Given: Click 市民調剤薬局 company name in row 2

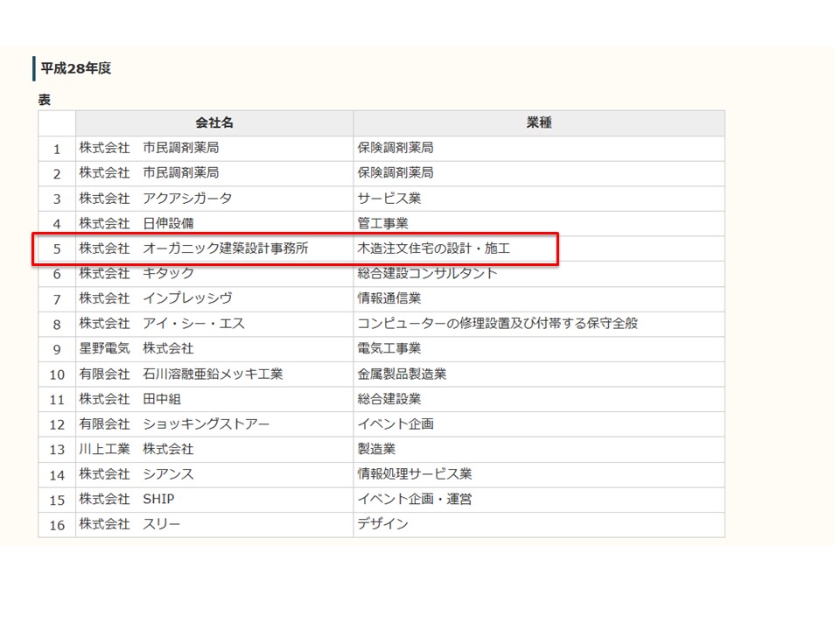Looking at the screenshot, I should 180,173.
